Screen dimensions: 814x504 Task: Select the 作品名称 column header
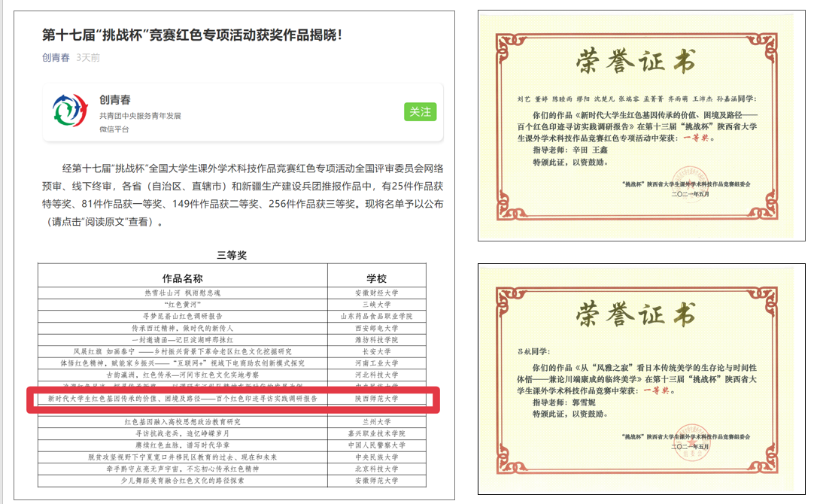(x=182, y=278)
